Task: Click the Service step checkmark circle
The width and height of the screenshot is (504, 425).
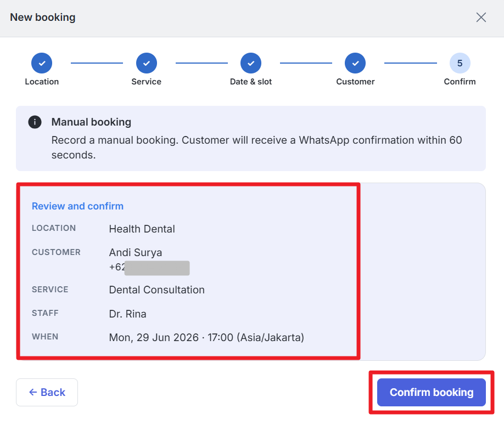Action: pos(146,63)
